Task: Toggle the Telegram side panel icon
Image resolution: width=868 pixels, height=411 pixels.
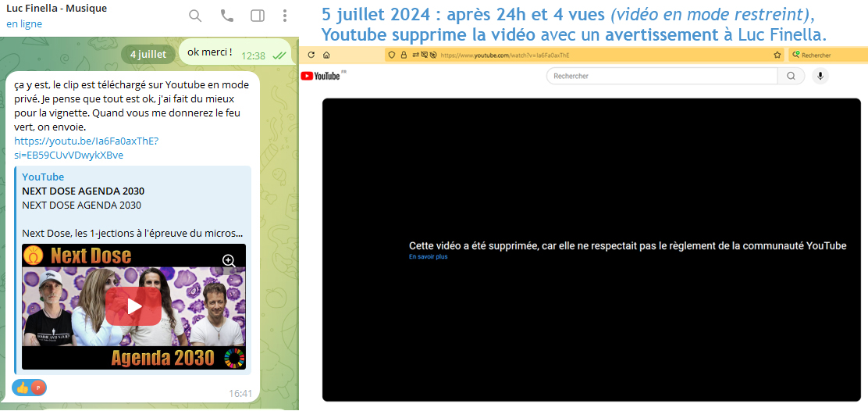Action: click(x=258, y=16)
